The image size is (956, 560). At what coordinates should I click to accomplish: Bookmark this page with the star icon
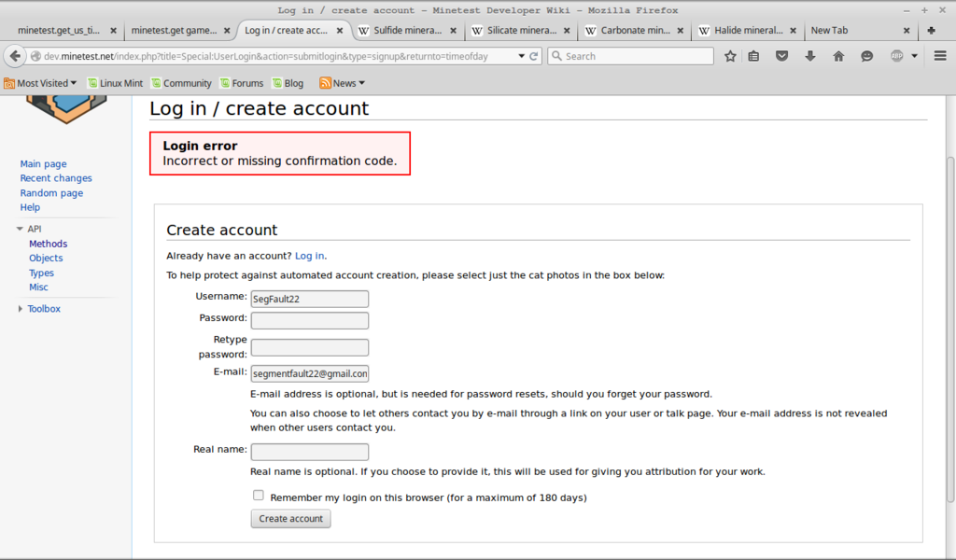click(x=730, y=56)
